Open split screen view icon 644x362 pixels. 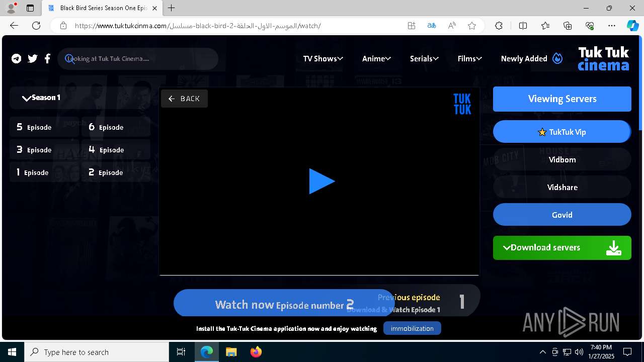523,26
